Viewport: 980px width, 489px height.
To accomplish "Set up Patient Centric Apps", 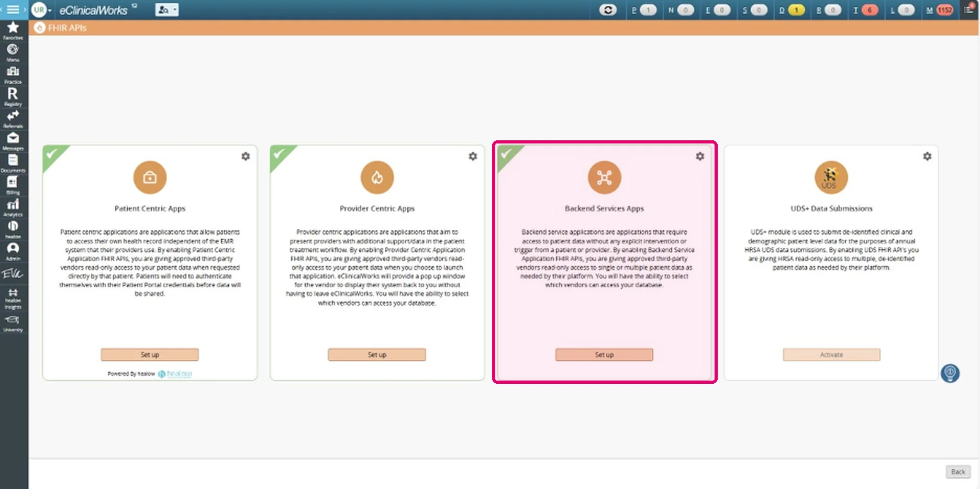I will tap(150, 354).
